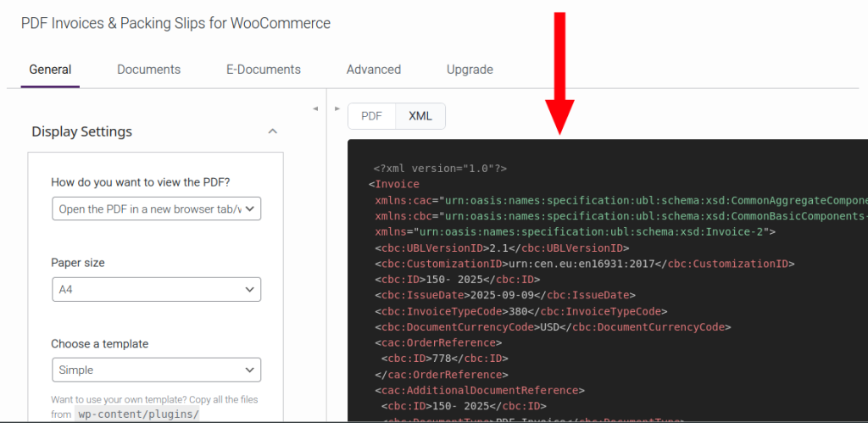Click the Upgrade tab
The height and width of the screenshot is (423, 868).
coord(470,70)
